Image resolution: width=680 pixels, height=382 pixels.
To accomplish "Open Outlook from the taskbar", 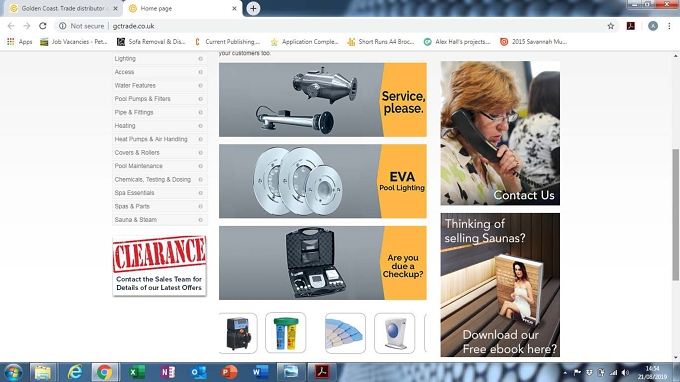I will 199,372.
